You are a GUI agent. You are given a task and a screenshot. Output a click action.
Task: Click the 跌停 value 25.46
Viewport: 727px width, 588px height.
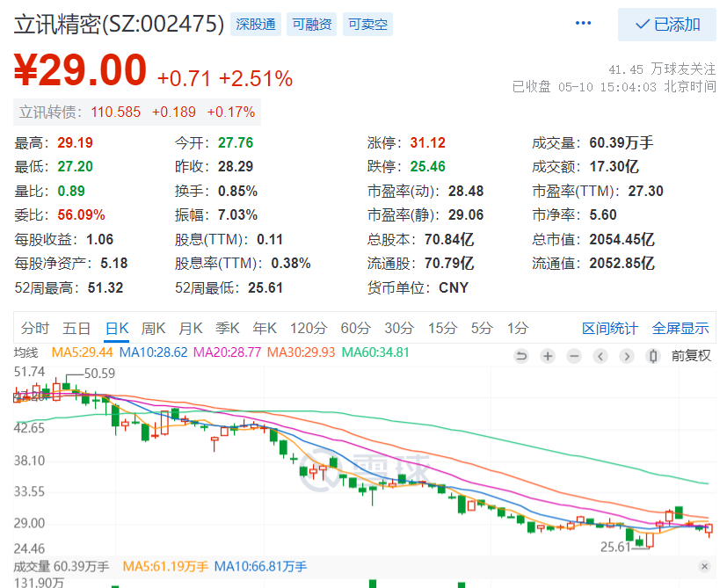[427, 166]
